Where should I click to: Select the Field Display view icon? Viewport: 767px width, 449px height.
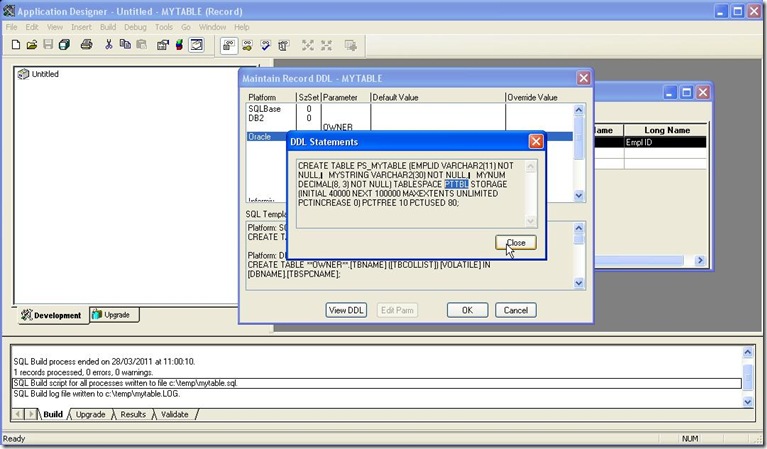[x=228, y=45]
